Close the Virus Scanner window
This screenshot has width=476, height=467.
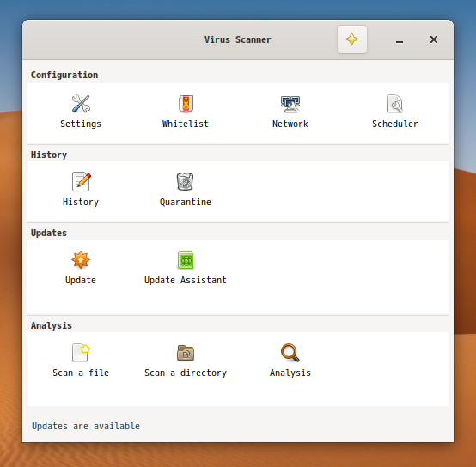[x=434, y=39]
